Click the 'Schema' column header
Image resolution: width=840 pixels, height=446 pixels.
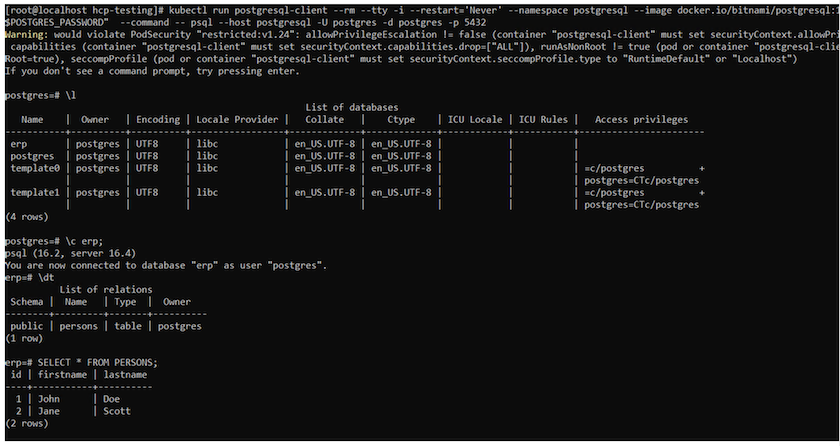[27, 301]
